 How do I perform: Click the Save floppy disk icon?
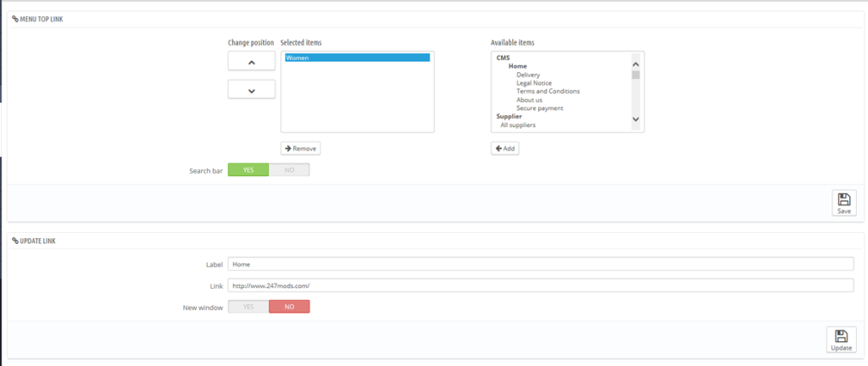[843, 199]
